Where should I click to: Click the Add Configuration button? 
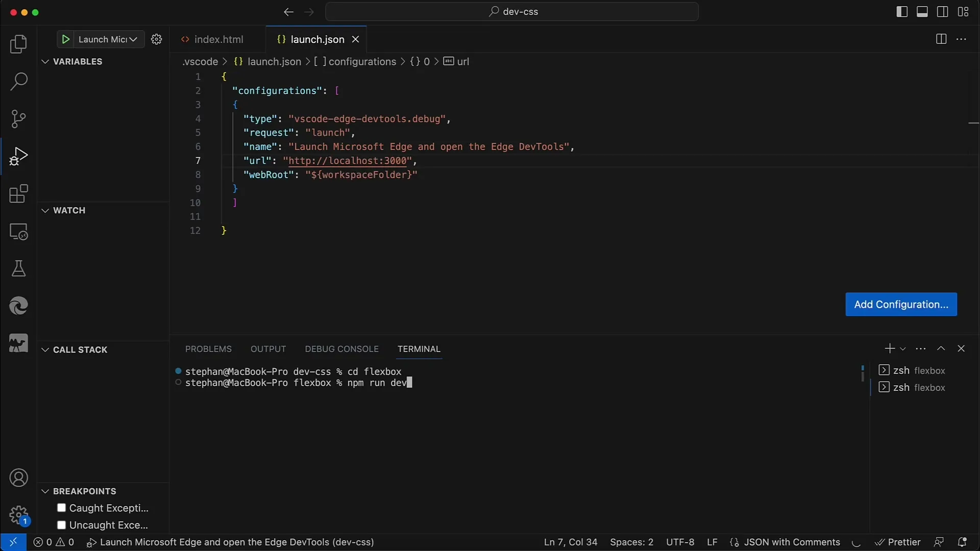(x=901, y=305)
